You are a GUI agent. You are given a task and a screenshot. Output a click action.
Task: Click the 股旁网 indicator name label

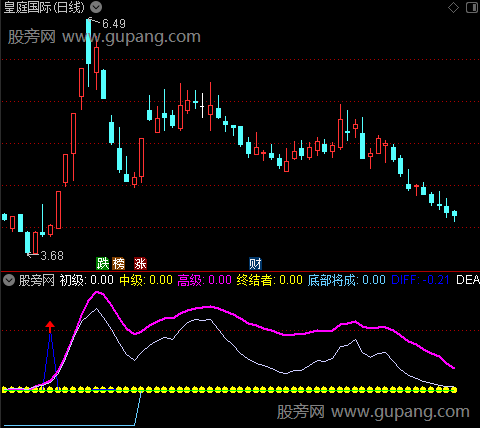[36, 280]
